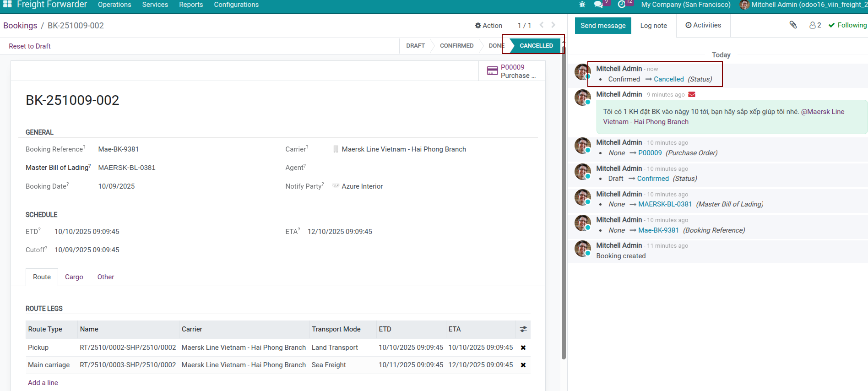Open the conversations chat icon
This screenshot has height=391, width=868.
598,5
